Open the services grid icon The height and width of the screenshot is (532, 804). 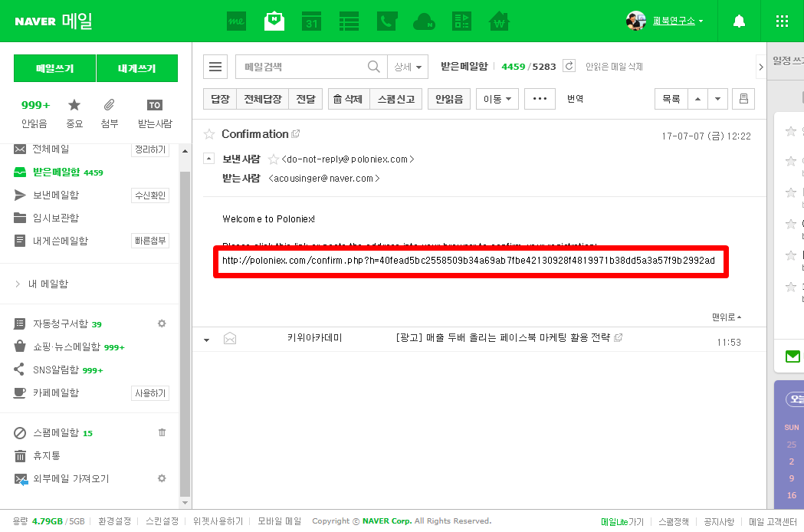tap(782, 21)
